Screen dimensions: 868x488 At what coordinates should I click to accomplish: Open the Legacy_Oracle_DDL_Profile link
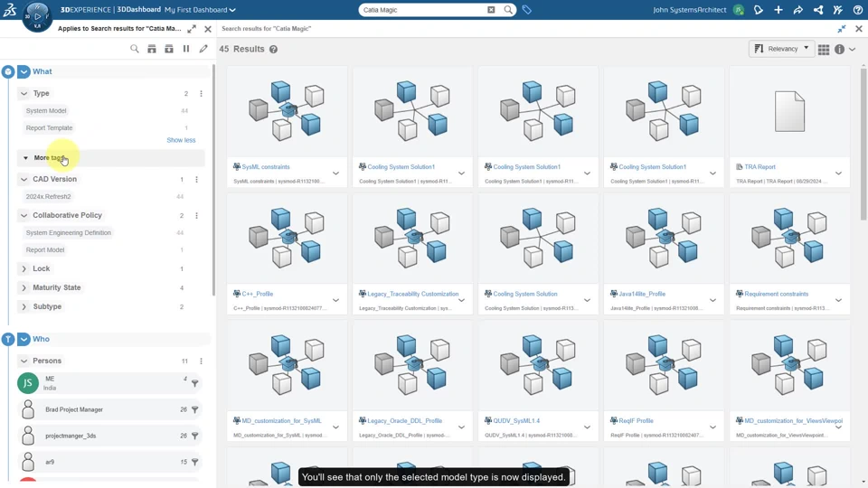(405, 420)
